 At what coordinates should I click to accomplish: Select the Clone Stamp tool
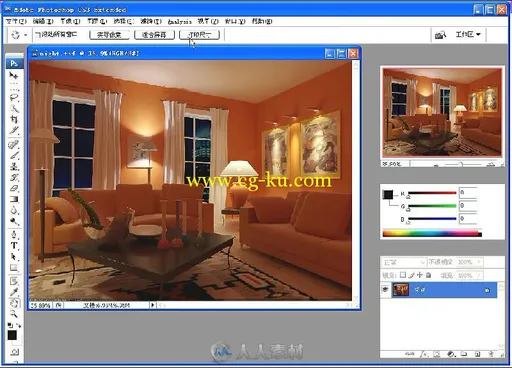coord(14,166)
